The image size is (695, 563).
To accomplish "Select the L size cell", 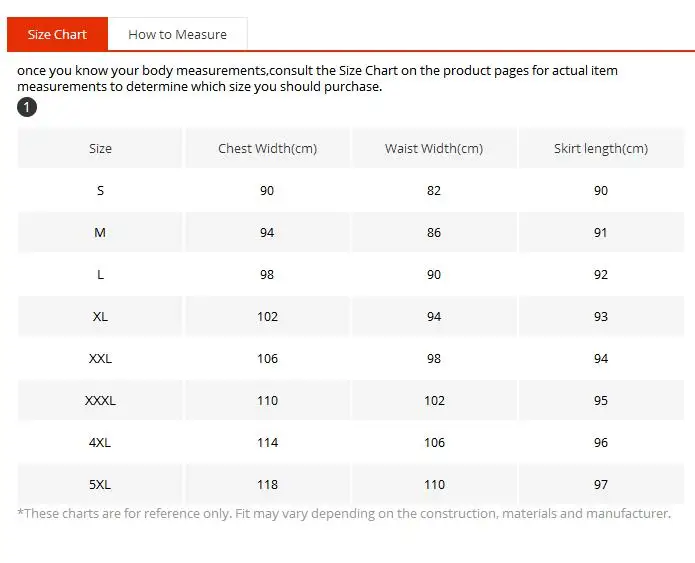I will (100, 274).
